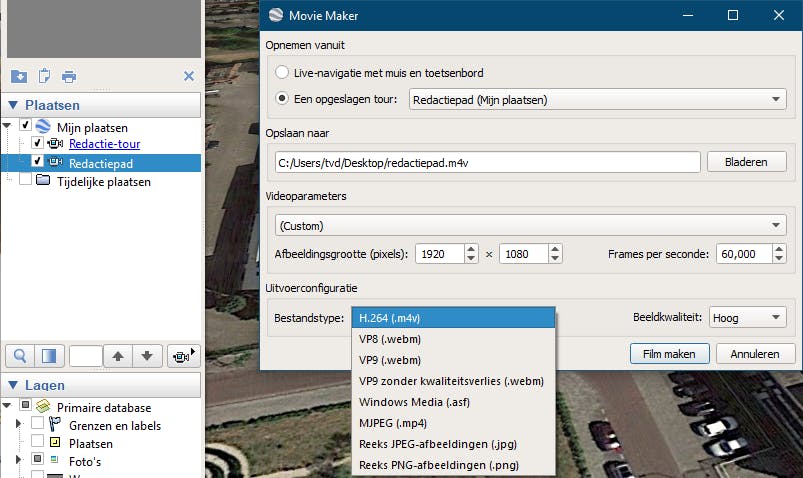Click the Bladeren browse button
Image resolution: width=803 pixels, height=478 pixels.
click(x=747, y=162)
